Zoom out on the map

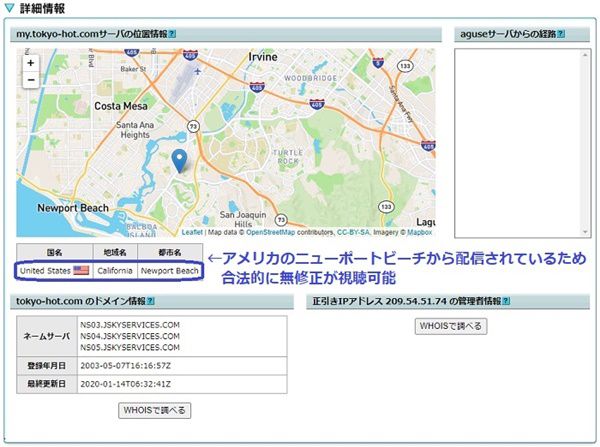31,80
